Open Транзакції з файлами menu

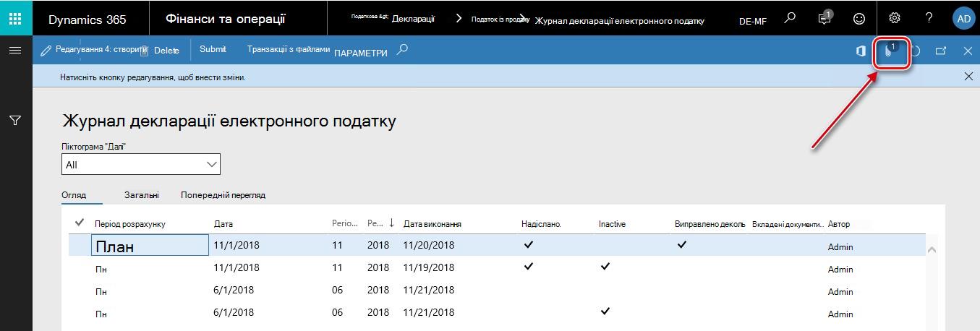[289, 49]
